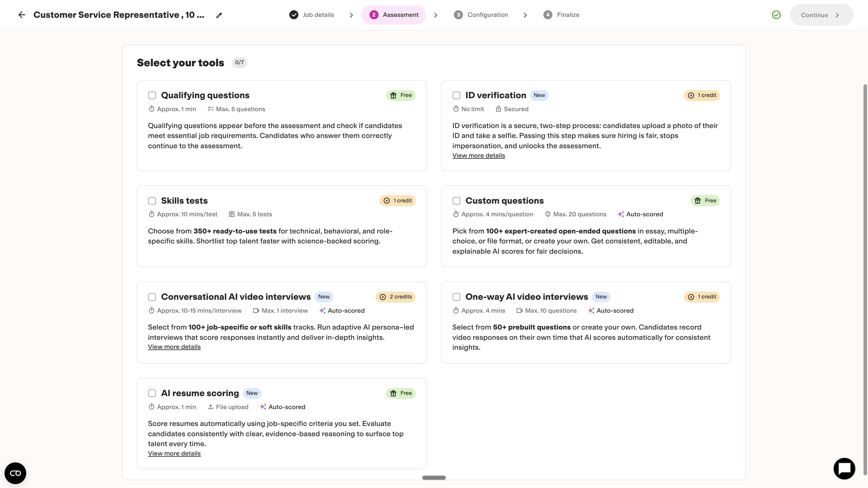Image resolution: width=868 pixels, height=488 pixels.
Task: Click the chevron after Job details step
Action: pos(351,15)
